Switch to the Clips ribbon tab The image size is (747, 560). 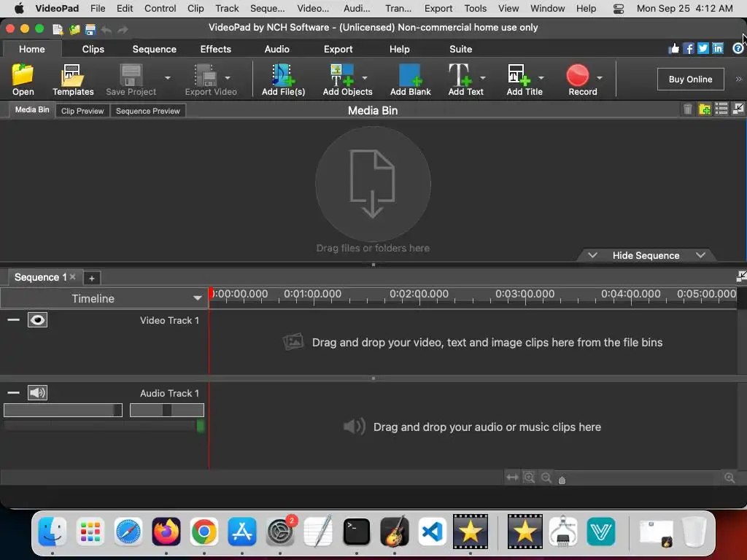click(x=93, y=49)
